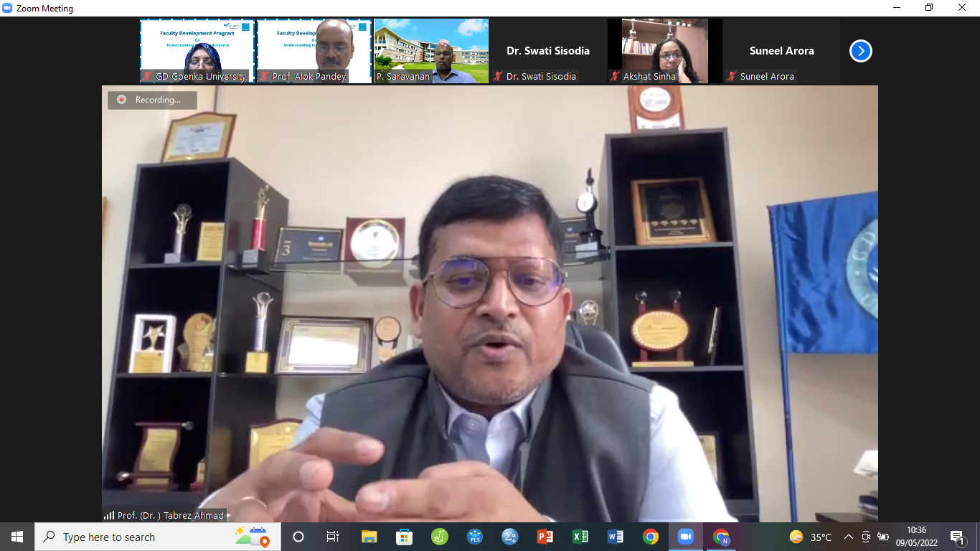Select P. Saravanan video thumbnail
Viewport: 980px width, 551px height.
431,50
